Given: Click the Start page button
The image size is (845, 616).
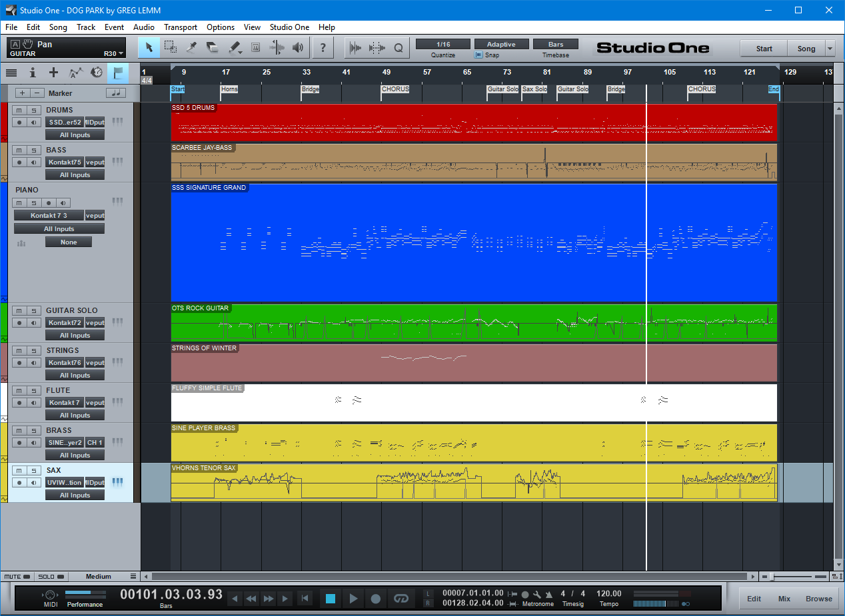Looking at the screenshot, I should pyautogui.click(x=764, y=48).
